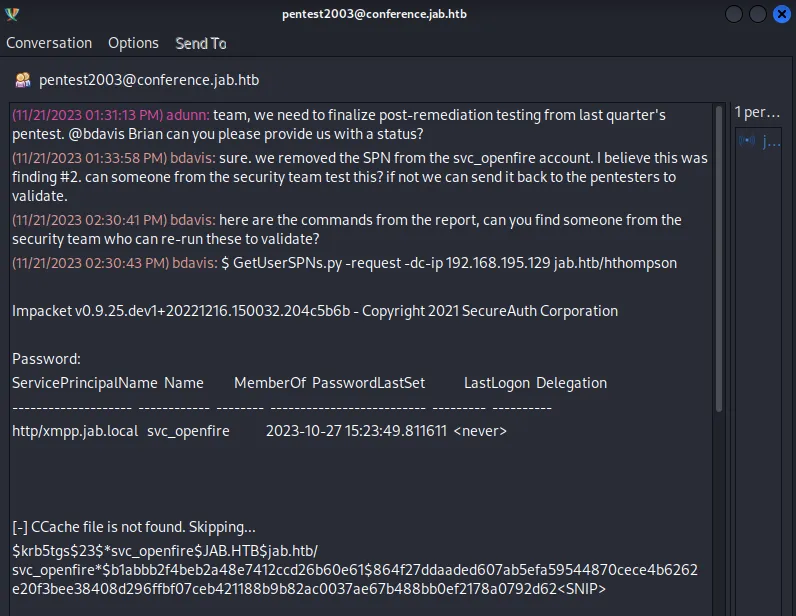The width and height of the screenshot is (796, 616).
Task: Click the Delegation column header text
Action: (x=571, y=383)
